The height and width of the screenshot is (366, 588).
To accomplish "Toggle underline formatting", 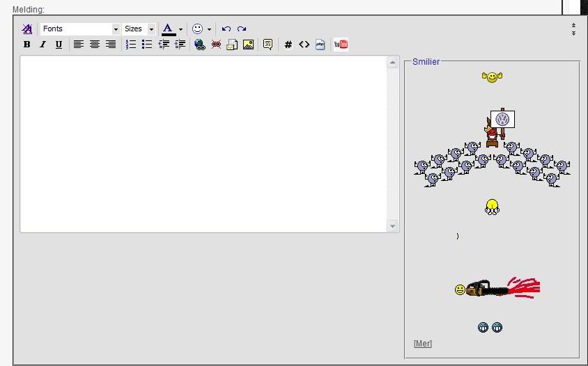I will [59, 45].
